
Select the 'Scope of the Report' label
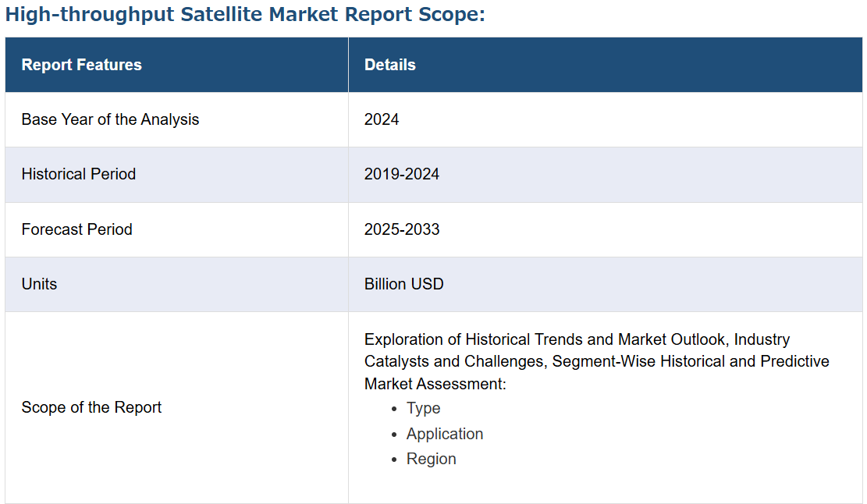(91, 407)
